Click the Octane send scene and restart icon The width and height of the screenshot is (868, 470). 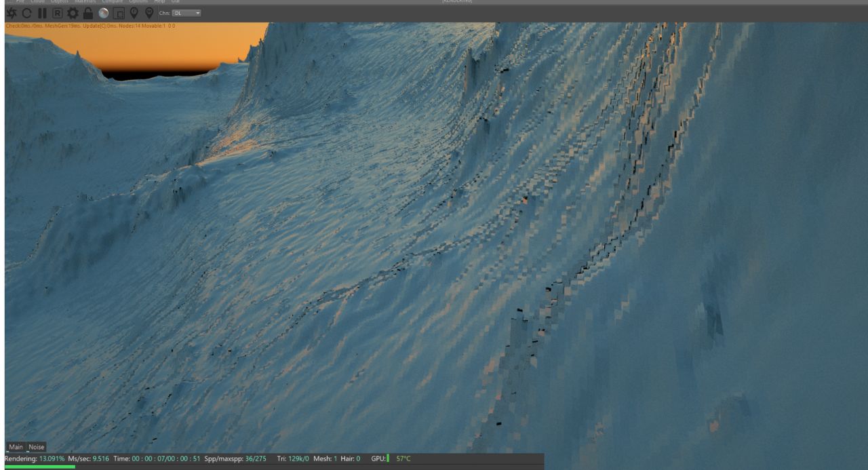tap(12, 13)
